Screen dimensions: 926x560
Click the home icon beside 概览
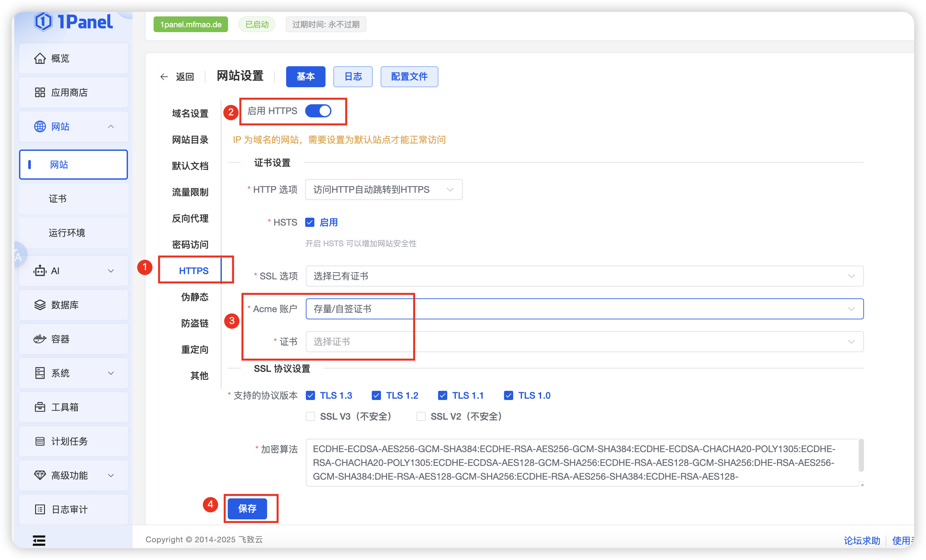click(40, 58)
